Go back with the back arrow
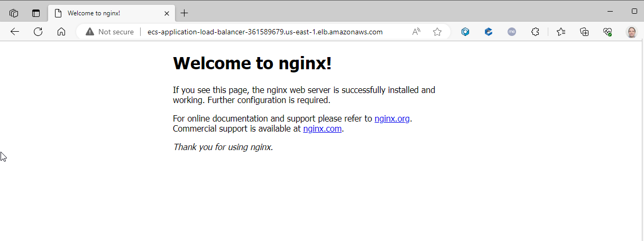Viewport: 644px width, 241px height. click(15, 32)
